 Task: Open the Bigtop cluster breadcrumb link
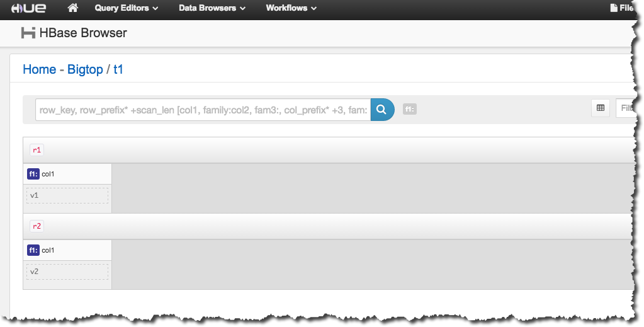[x=85, y=69]
